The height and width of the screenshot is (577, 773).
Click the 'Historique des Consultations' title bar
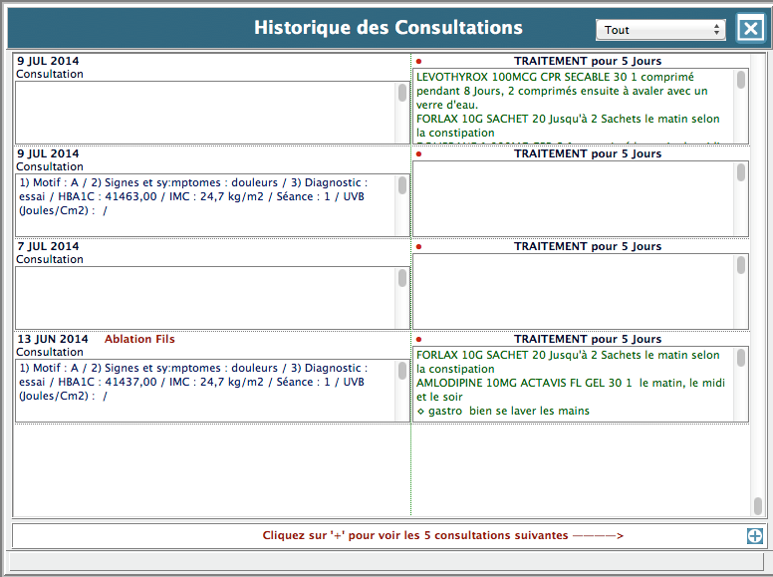point(388,28)
